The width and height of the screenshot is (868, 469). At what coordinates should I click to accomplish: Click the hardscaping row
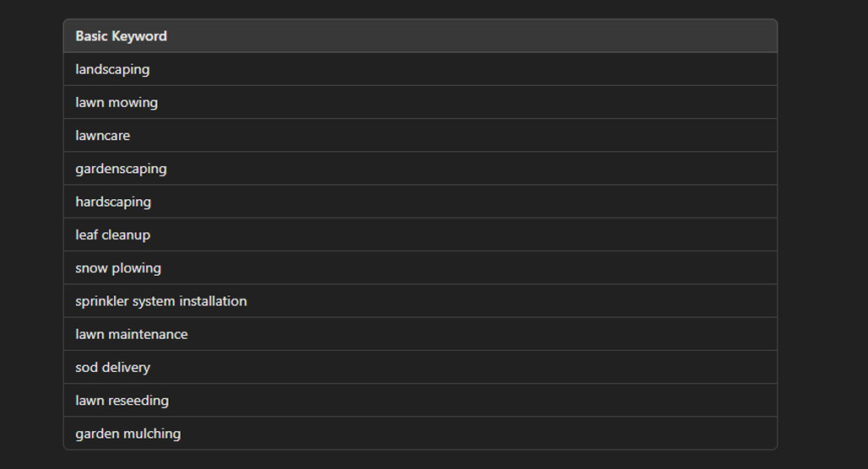(x=420, y=202)
